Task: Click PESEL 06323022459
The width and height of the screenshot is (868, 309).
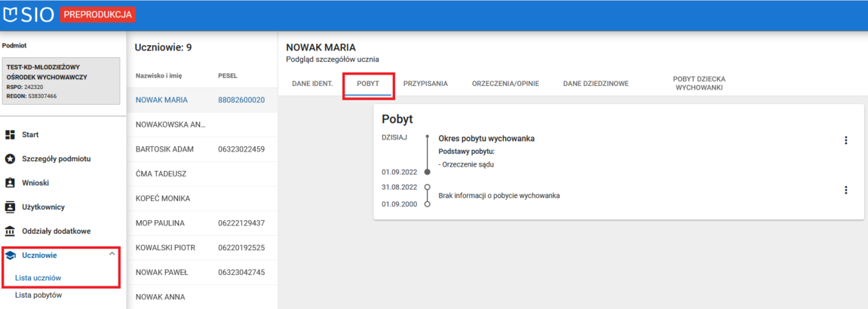Action: tap(241, 149)
